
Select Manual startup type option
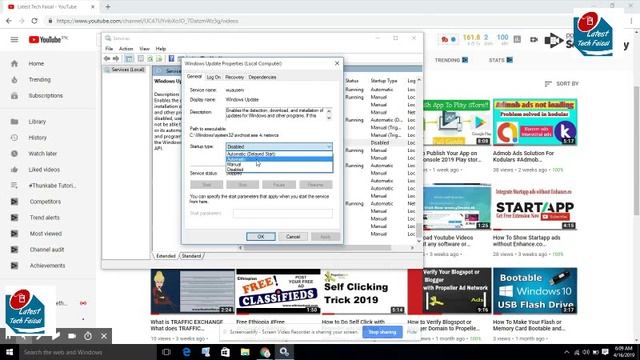click(x=279, y=164)
